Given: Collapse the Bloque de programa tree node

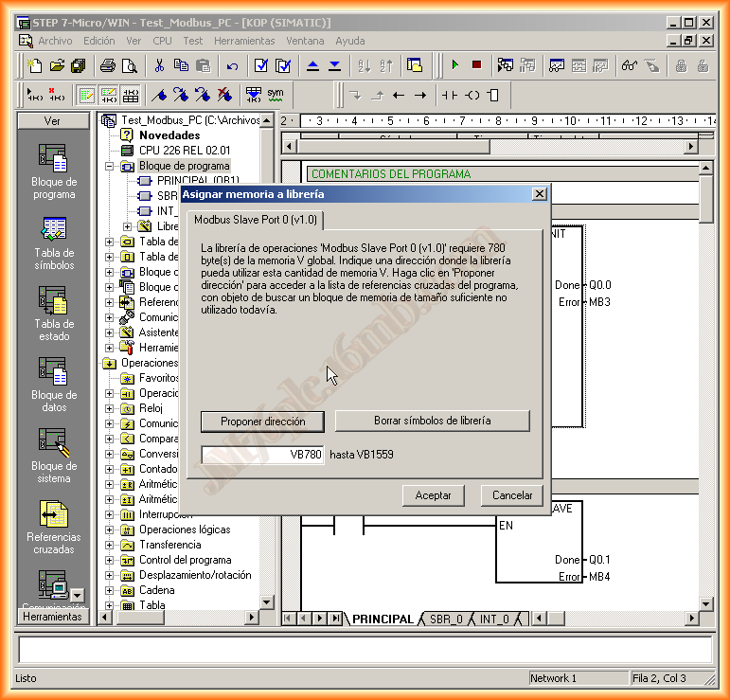Looking at the screenshot, I should click(x=110, y=166).
